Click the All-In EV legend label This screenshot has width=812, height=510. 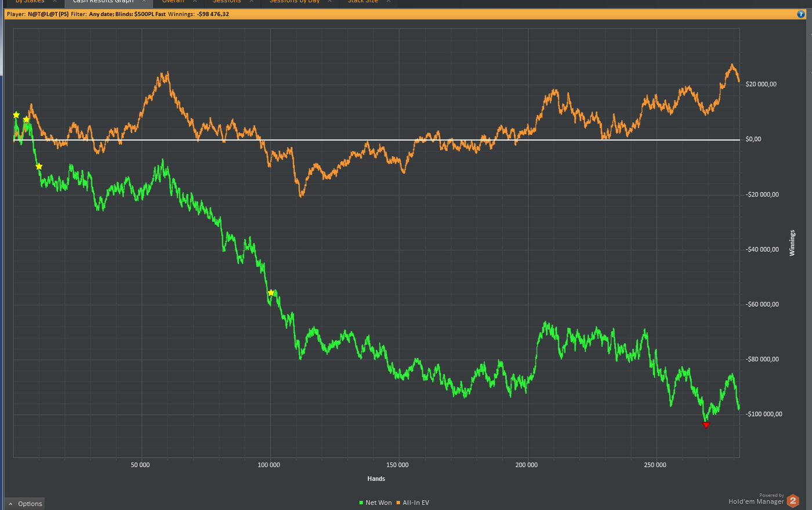pyautogui.click(x=416, y=502)
